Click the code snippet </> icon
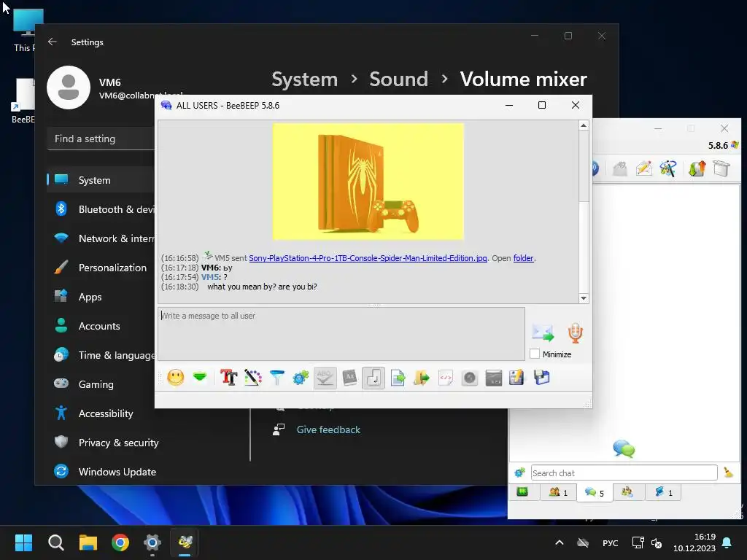The image size is (747, 560). [446, 378]
